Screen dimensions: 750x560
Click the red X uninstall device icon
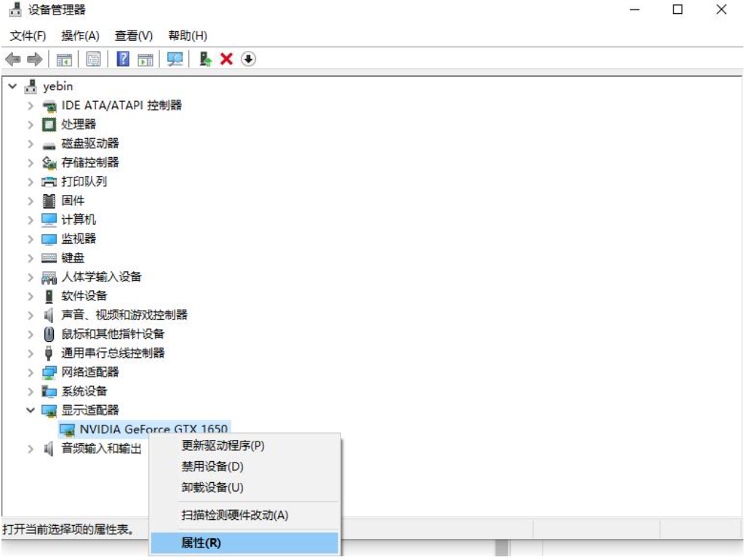pyautogui.click(x=226, y=60)
